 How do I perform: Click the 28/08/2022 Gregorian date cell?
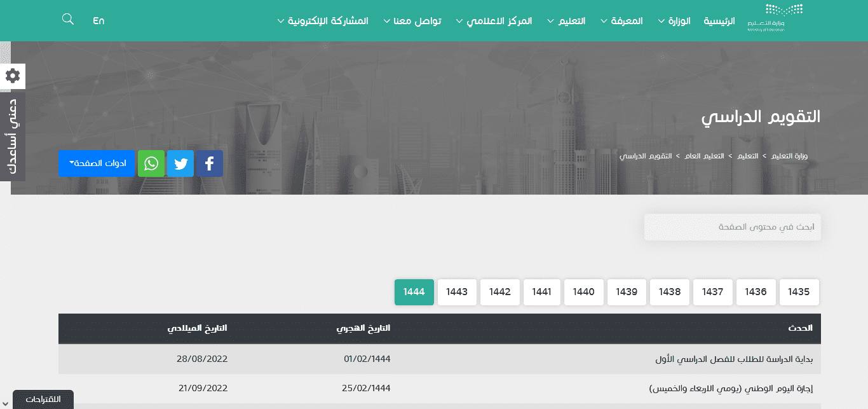point(202,359)
